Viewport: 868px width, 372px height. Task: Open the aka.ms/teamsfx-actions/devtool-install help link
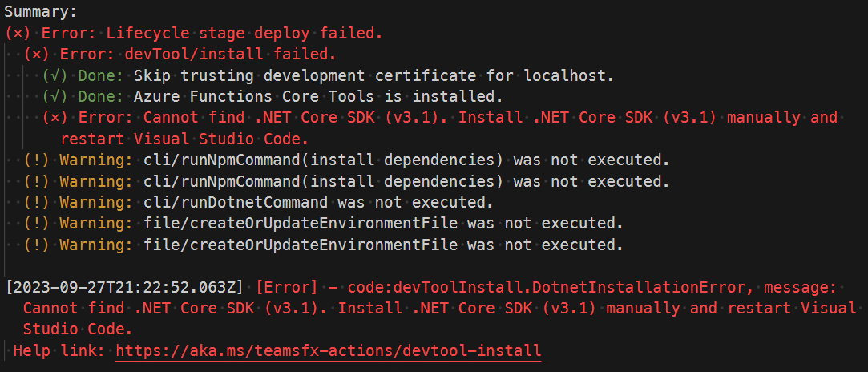tap(328, 350)
